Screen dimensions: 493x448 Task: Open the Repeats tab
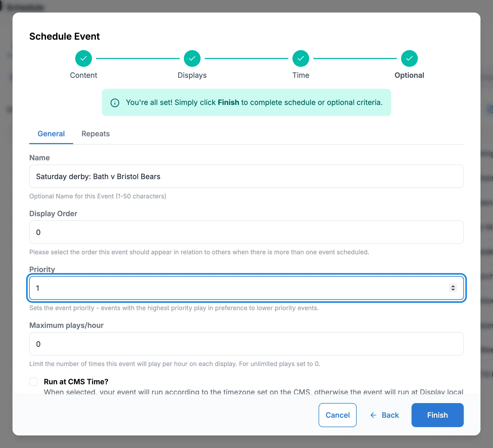(x=96, y=134)
